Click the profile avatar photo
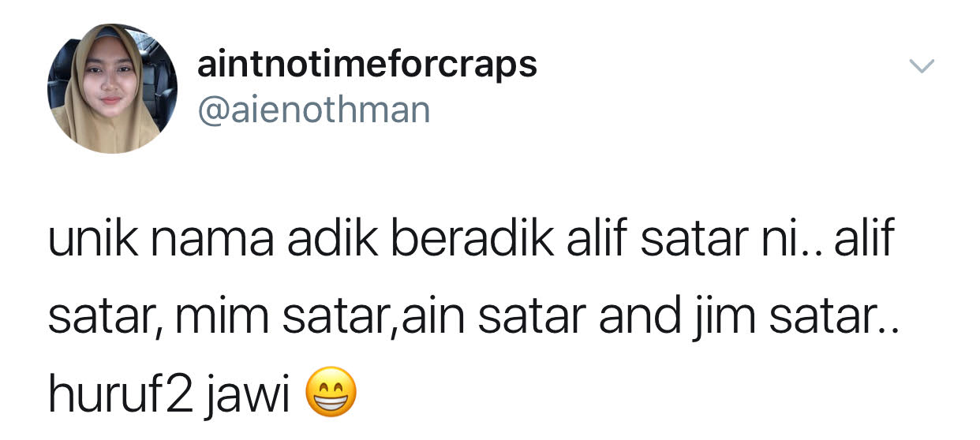 click(x=112, y=88)
